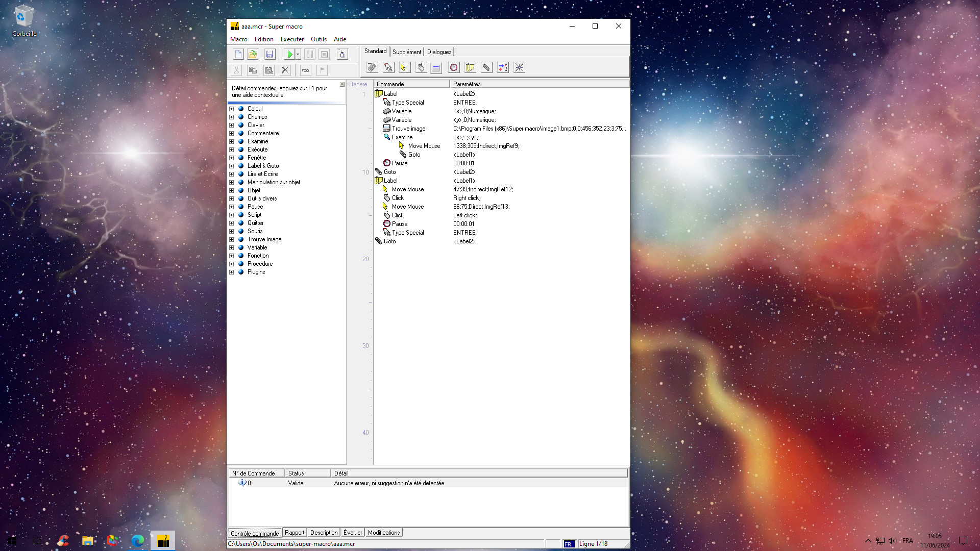Insert a Label command via yellow flag icon
Viewport: 980px width, 551px height.
(470, 67)
